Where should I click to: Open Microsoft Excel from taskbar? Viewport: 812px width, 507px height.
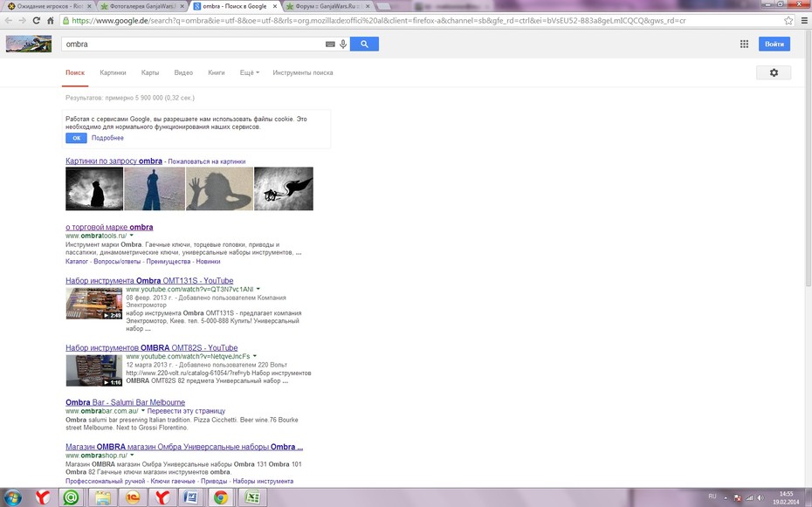(x=251, y=497)
